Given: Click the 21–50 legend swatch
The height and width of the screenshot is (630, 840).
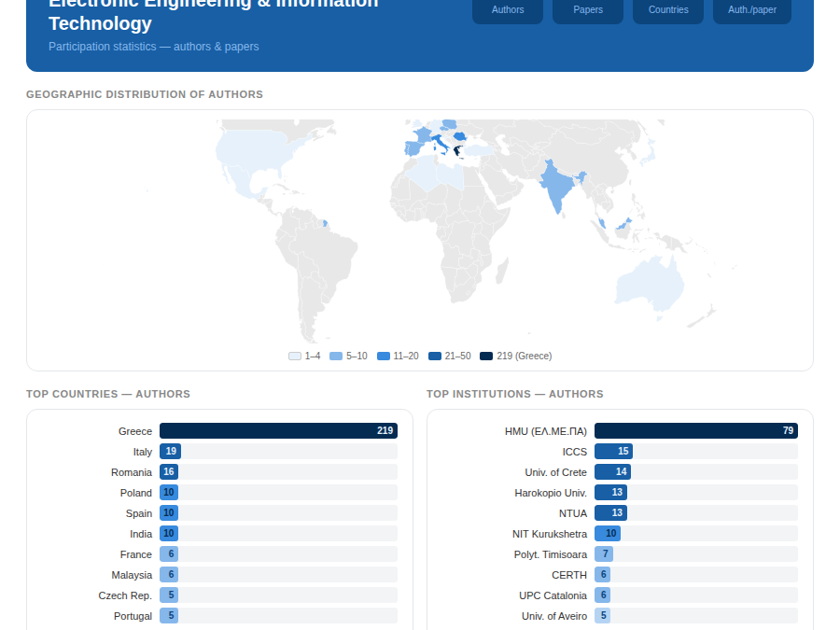Looking at the screenshot, I should pos(435,357).
